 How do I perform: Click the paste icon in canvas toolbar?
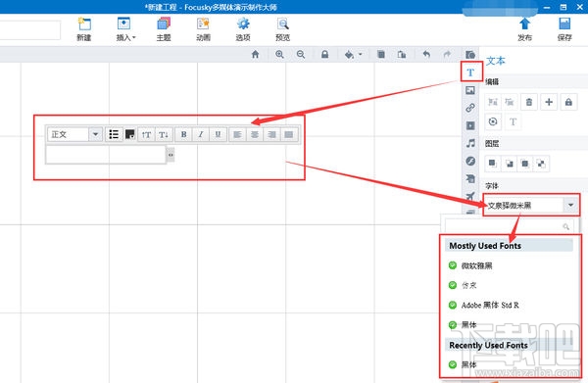(402, 54)
